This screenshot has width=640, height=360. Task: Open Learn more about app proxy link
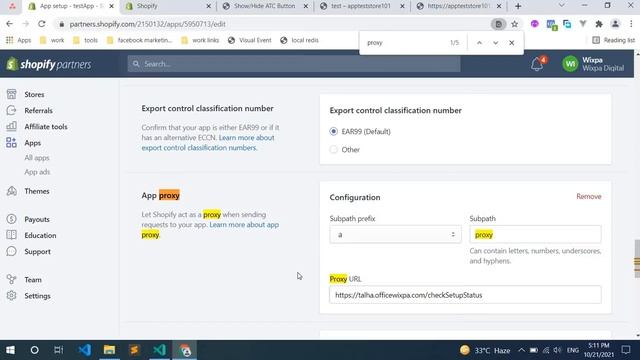210,230
